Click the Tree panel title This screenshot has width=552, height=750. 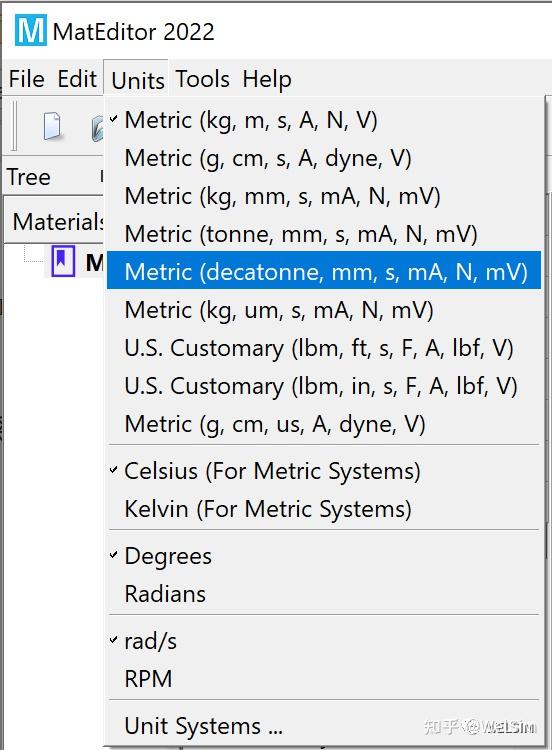click(x=29, y=177)
